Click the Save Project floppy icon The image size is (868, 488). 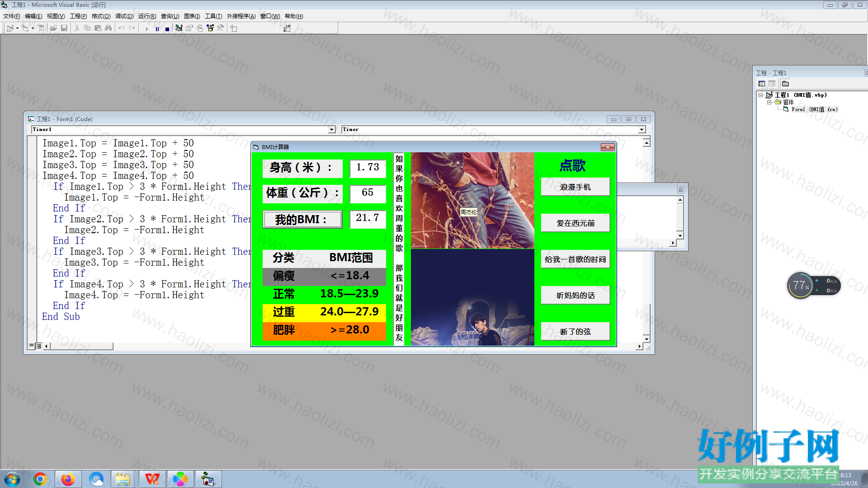point(64,28)
